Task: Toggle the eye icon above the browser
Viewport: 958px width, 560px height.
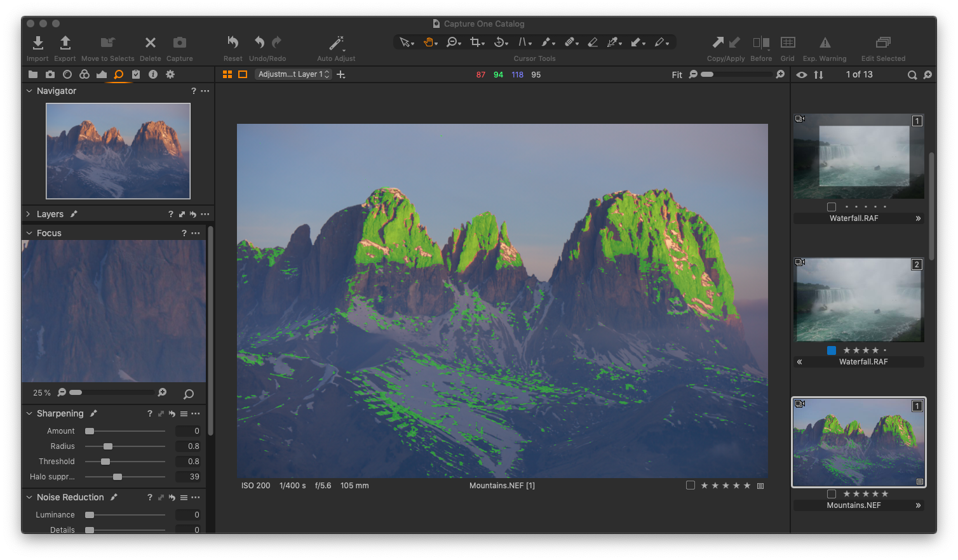Action: 802,75
